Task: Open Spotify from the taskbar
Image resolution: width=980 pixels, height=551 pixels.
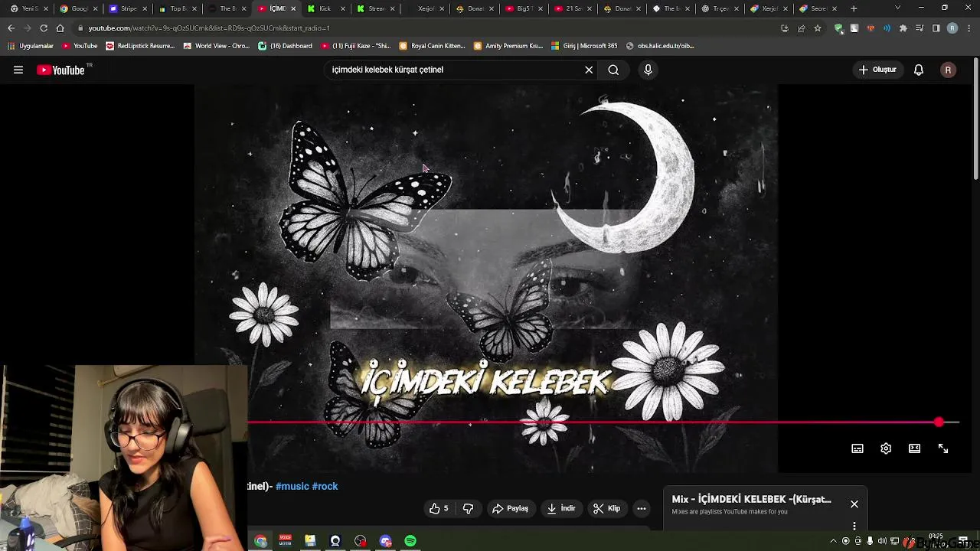Action: click(x=410, y=541)
